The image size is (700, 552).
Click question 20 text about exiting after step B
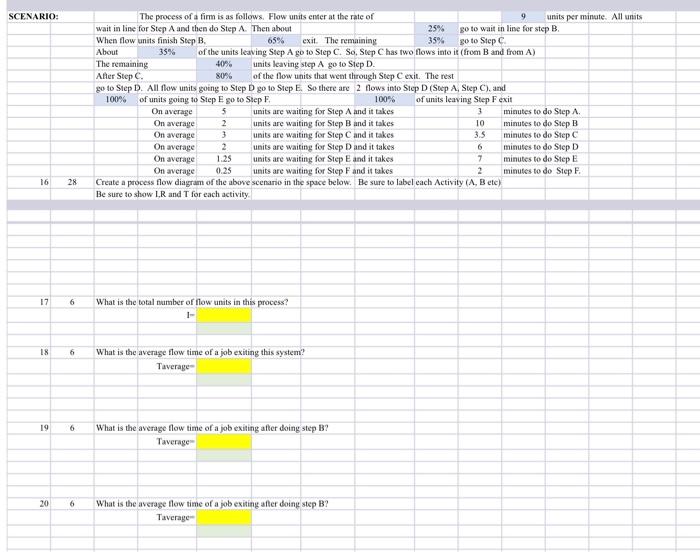click(212, 504)
